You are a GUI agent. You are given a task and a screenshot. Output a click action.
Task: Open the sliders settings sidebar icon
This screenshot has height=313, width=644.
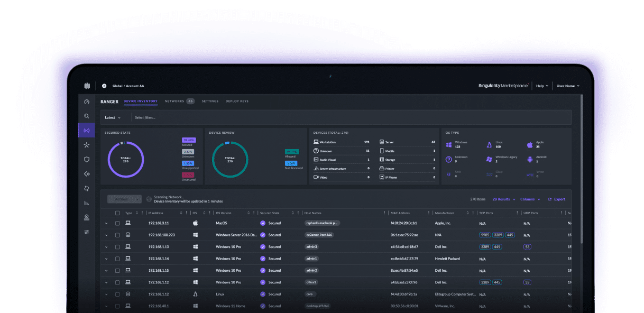(87, 232)
